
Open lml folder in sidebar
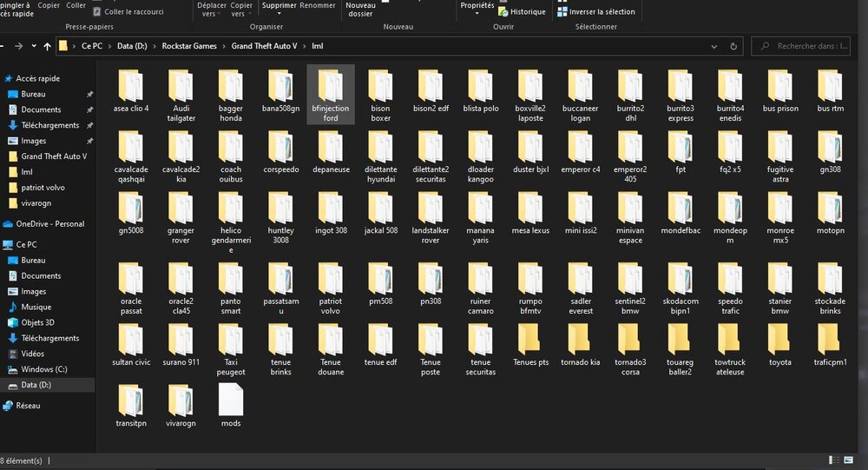pyautogui.click(x=27, y=172)
